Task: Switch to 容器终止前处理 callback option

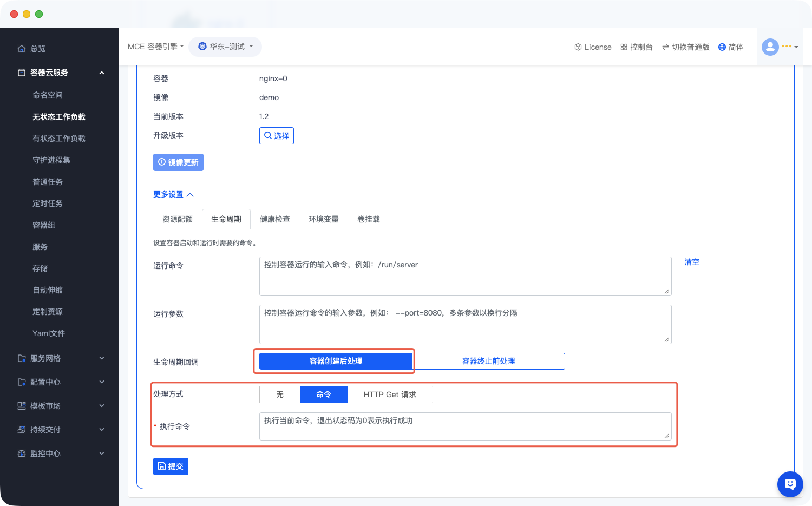Action: point(488,361)
